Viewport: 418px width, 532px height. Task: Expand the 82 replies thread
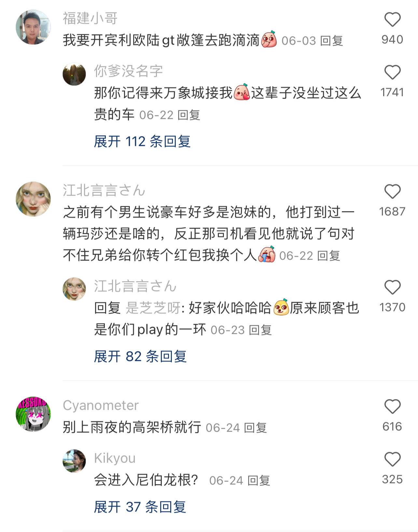click(140, 357)
